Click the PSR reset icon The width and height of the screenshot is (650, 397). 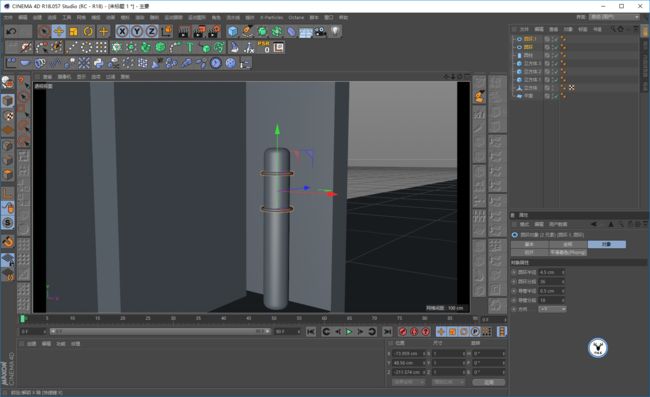(x=264, y=47)
